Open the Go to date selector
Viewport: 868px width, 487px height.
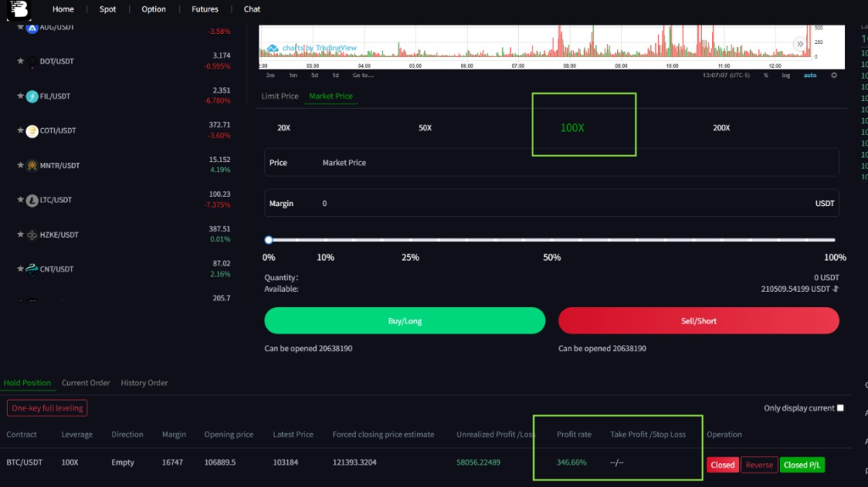pyautogui.click(x=363, y=76)
